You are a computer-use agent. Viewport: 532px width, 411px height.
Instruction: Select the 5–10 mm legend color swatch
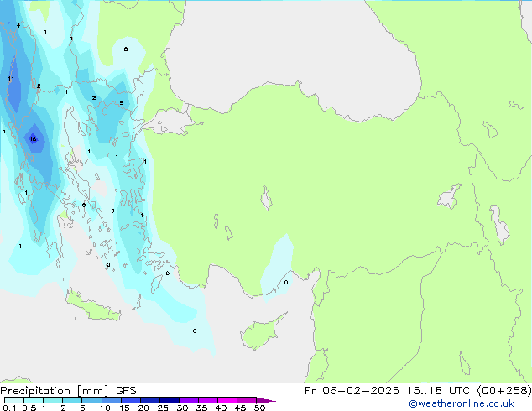92,400
